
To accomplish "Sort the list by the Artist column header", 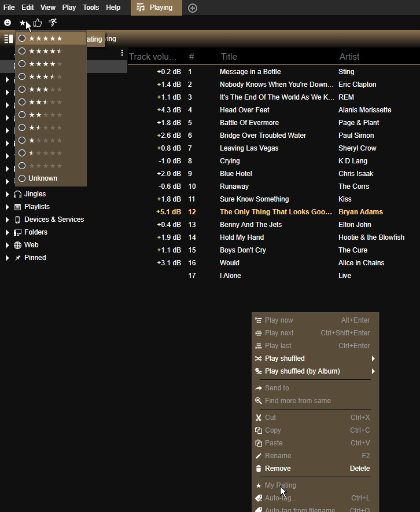I will tap(349, 57).
